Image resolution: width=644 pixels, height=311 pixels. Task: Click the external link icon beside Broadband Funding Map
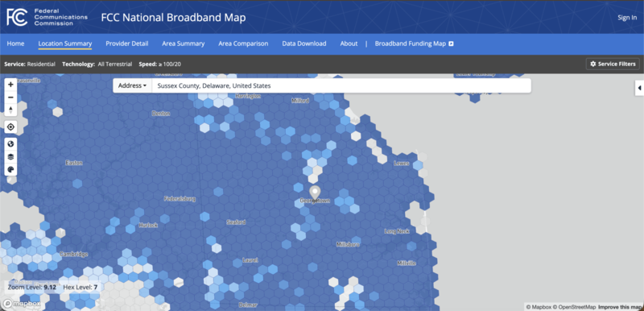pos(451,44)
